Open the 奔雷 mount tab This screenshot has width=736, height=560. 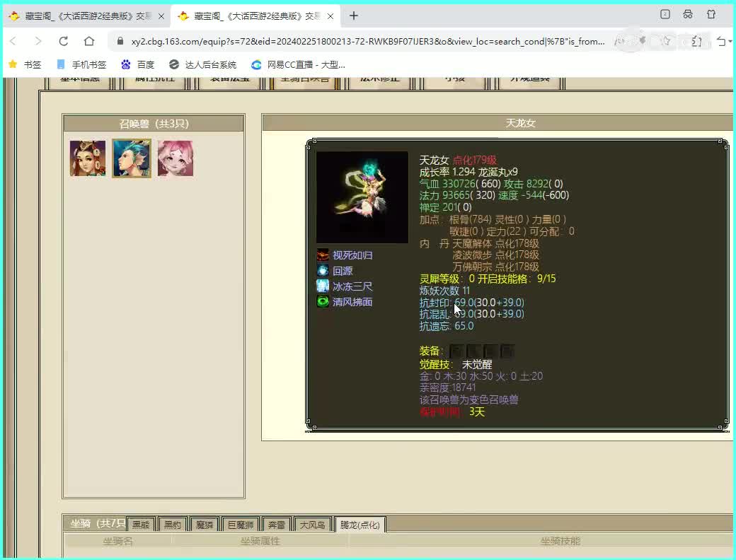coord(276,525)
